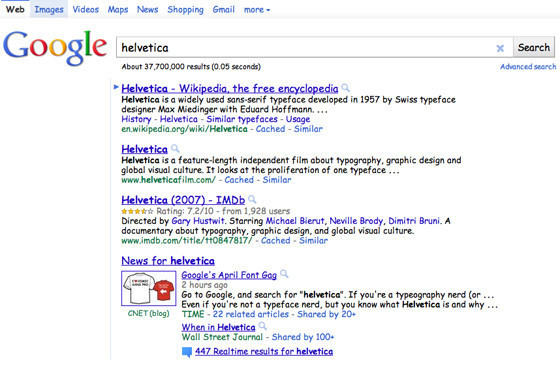The image size is (560, 370).
Task: Click the t-shirt news thumbnail
Action: click(149, 288)
